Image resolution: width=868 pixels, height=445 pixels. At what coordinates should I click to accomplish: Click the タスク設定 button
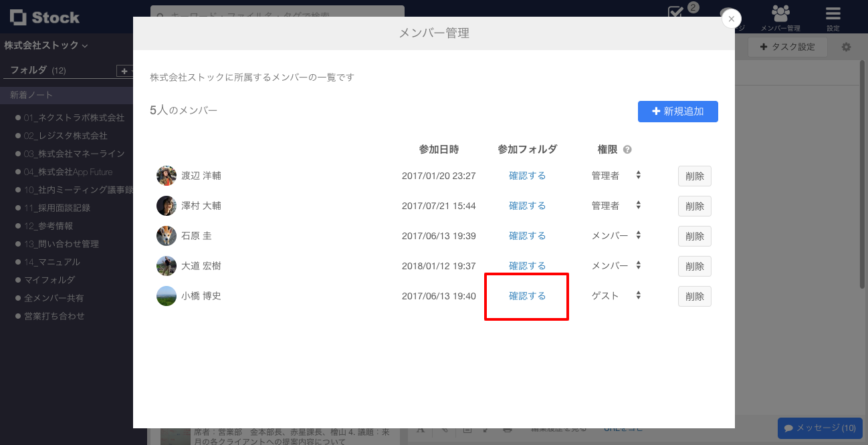tap(787, 47)
